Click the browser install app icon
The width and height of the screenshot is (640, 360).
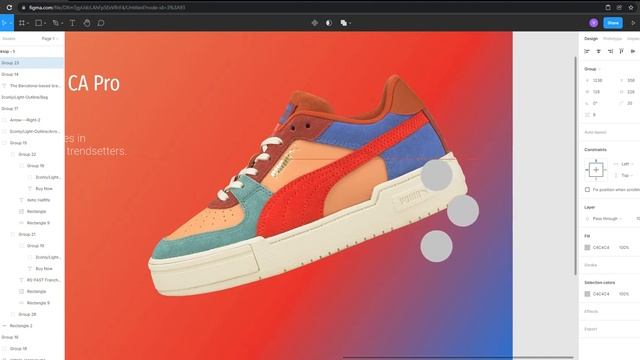(608, 7)
